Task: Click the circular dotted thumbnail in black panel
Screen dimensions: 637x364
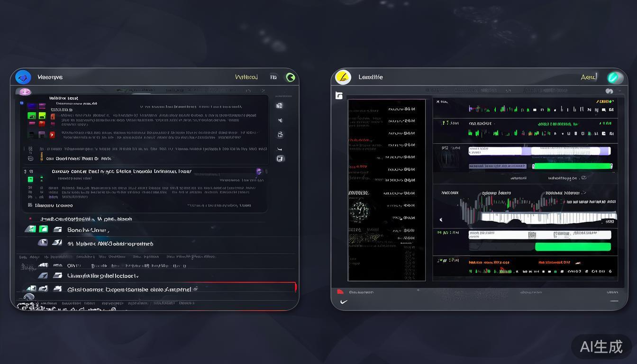Action: tap(359, 211)
